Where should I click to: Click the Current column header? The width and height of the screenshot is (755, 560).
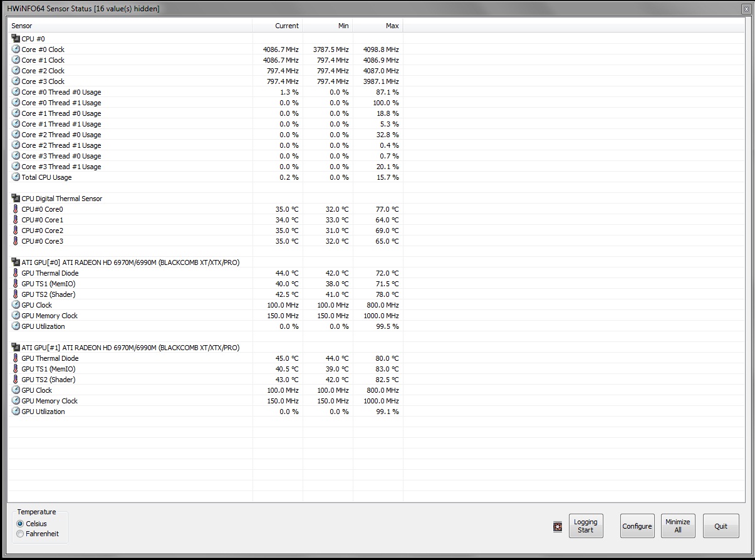click(278, 26)
